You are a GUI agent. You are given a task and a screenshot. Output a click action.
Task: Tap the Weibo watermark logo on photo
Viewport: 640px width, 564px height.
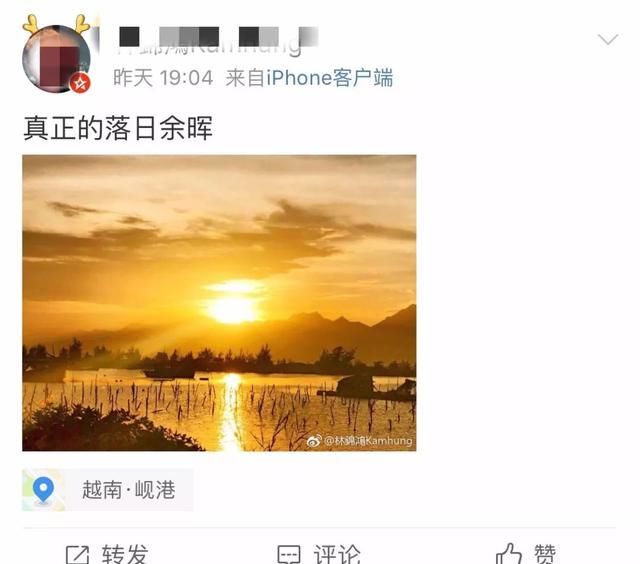[314, 441]
